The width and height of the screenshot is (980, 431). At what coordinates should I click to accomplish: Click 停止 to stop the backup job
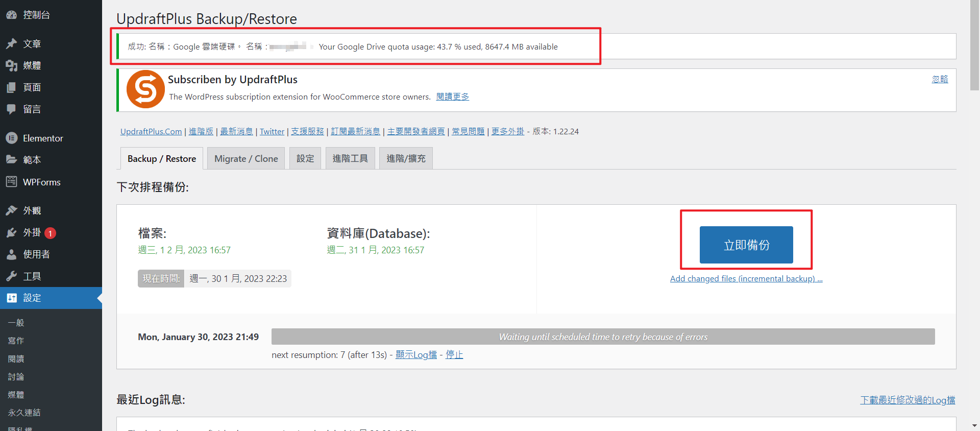[454, 355]
